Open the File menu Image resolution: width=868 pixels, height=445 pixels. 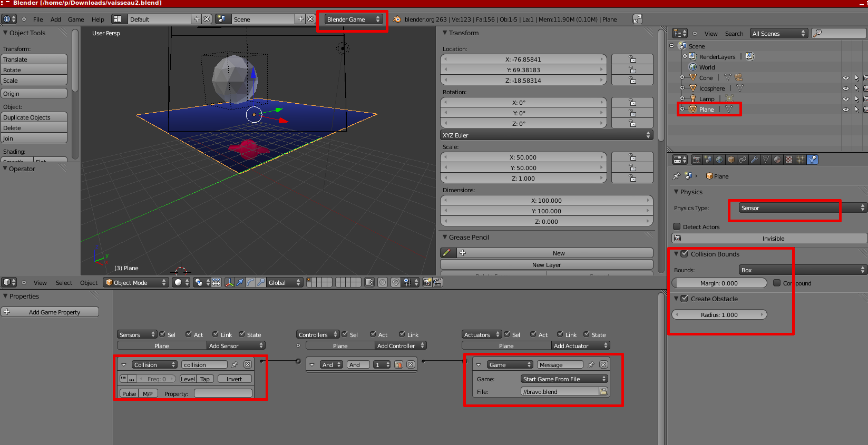pyautogui.click(x=38, y=19)
